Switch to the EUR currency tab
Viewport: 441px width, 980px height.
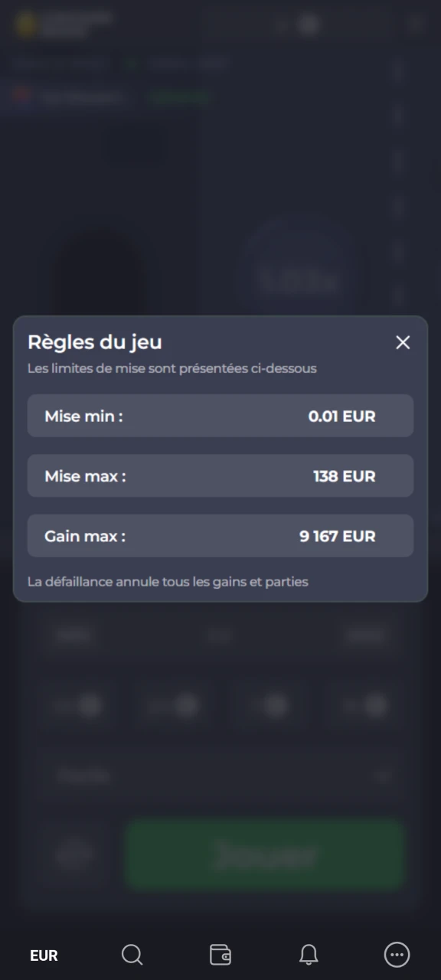click(x=44, y=955)
